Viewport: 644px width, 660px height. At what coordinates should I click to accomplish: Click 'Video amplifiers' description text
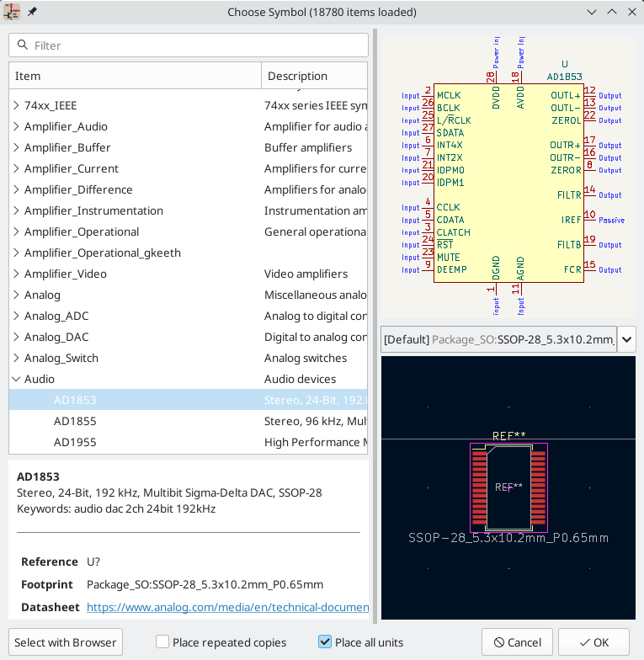coord(306,274)
